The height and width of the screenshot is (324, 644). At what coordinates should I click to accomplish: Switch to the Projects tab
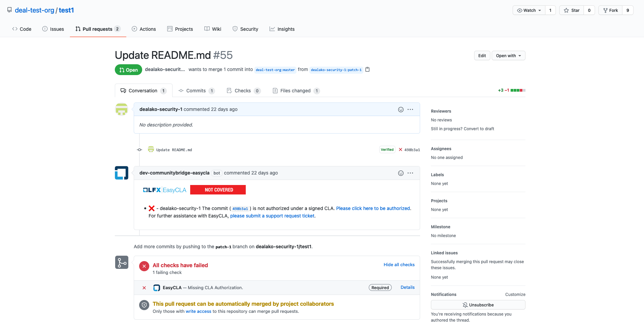[x=180, y=29]
